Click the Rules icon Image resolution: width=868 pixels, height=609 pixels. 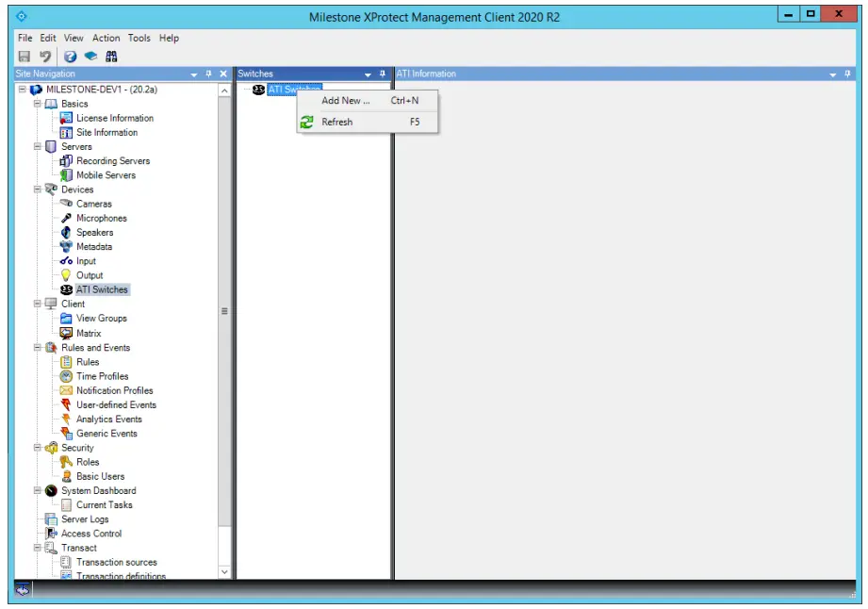[66, 361]
